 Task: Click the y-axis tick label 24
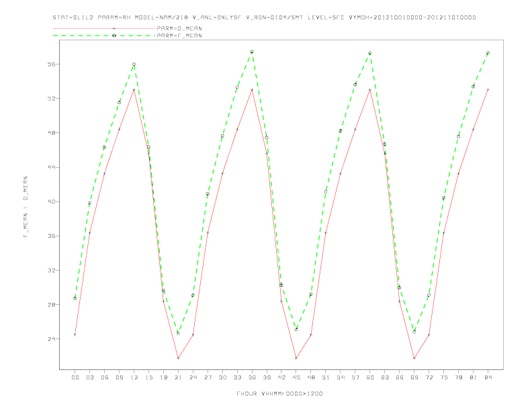tap(52, 338)
